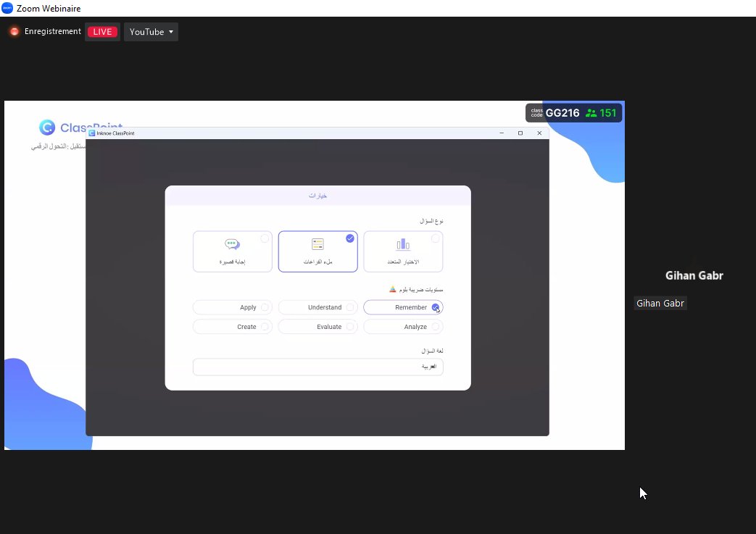Select the Evaluate Bloom level option
Screen dimensions: 756x534
317,327
